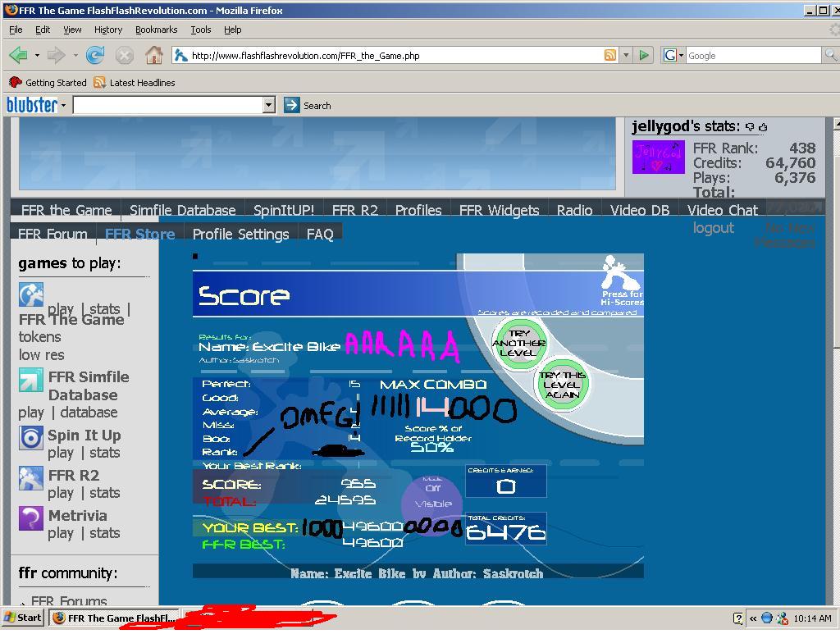Click the green Go arrow button
This screenshot has width=840, height=634.
click(644, 55)
